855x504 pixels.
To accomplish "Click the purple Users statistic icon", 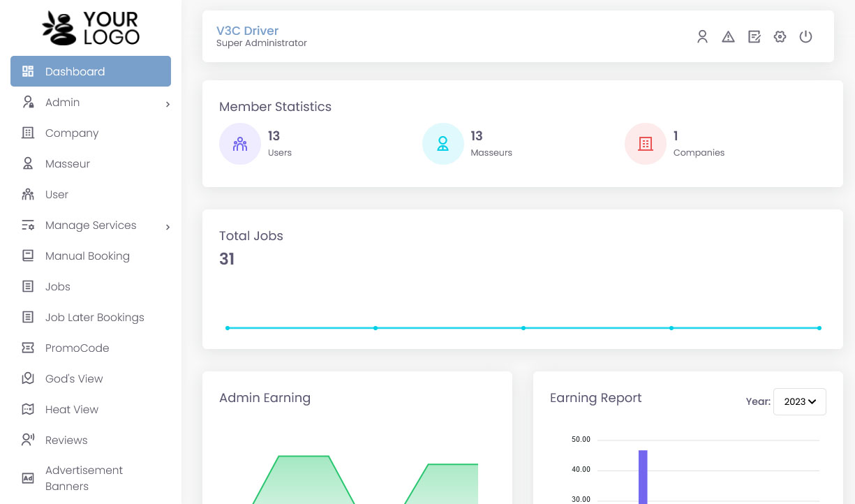I will click(240, 144).
